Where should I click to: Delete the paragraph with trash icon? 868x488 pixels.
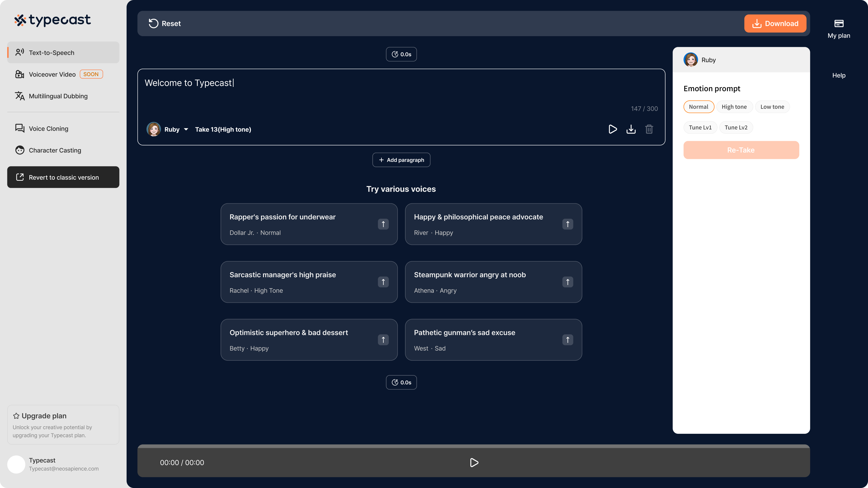pyautogui.click(x=649, y=129)
